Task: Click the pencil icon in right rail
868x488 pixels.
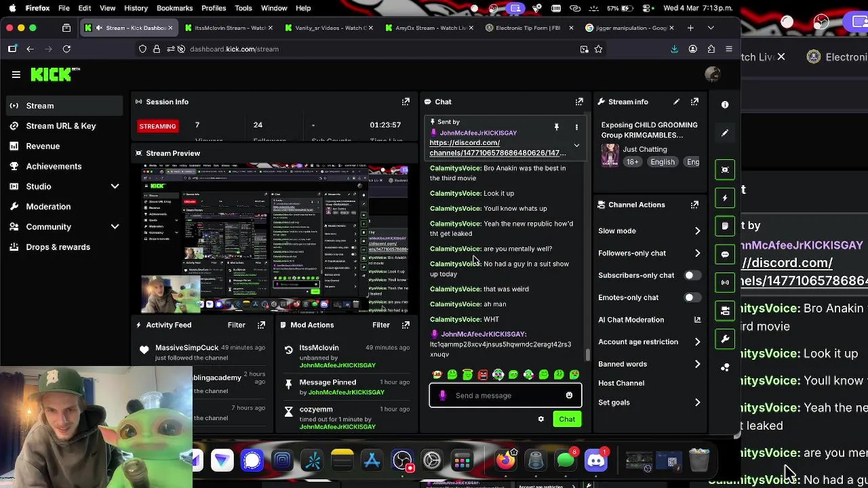Action: (x=725, y=134)
